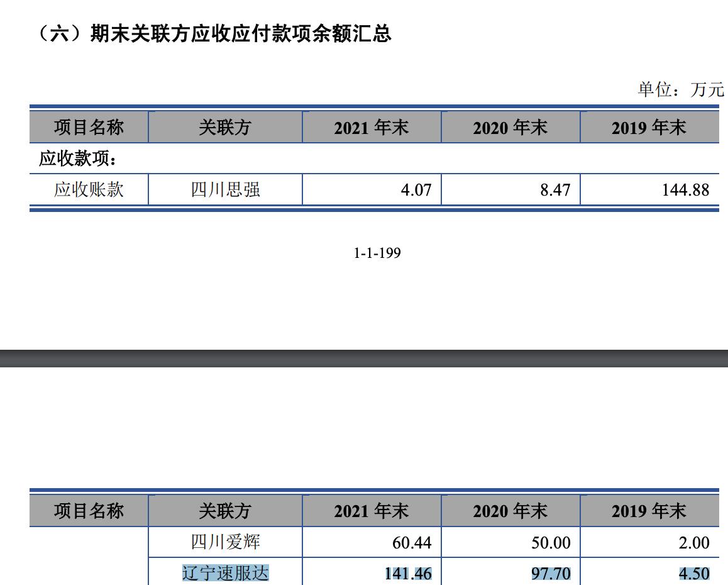
Task: Select the value 8.47
Action: [x=555, y=190]
